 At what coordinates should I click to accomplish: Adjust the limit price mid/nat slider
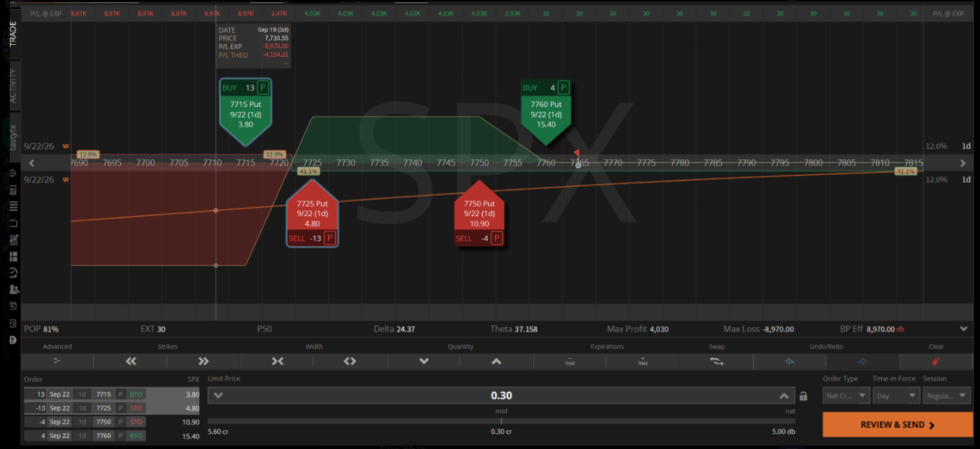(501, 421)
